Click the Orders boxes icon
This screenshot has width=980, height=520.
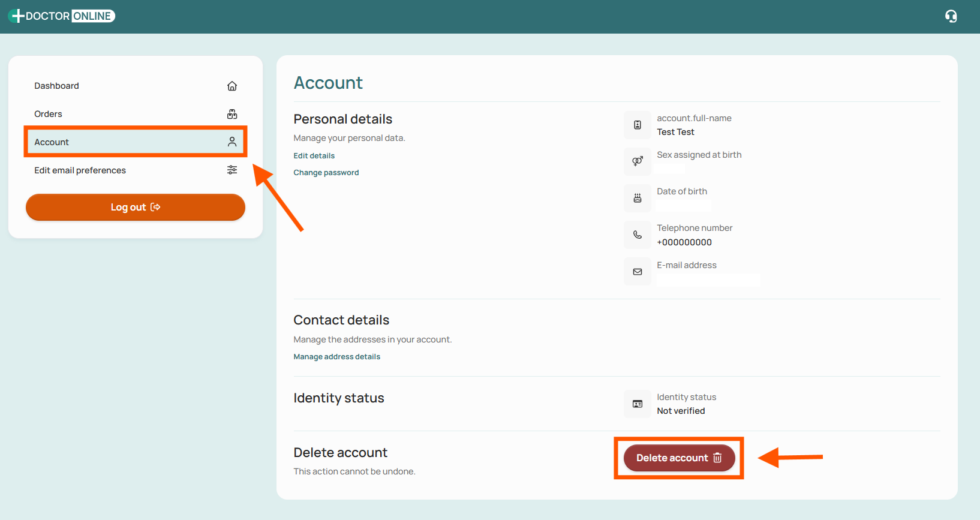coord(232,114)
